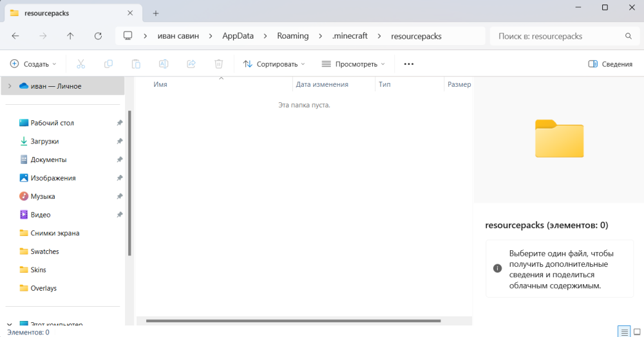644x337 pixels.
Task: Open Overlays folder in sidebar
Action: point(43,288)
